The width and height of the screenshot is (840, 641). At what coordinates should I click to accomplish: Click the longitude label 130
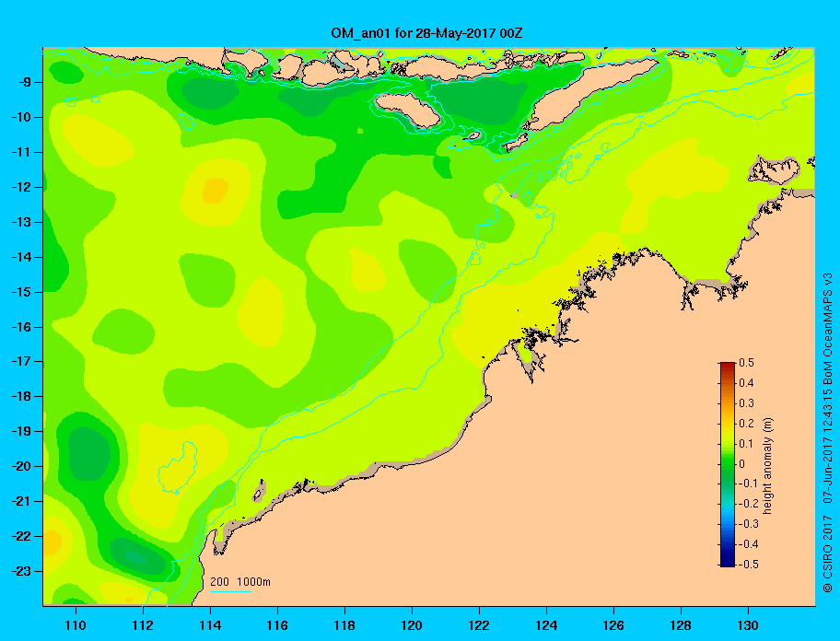tap(748, 625)
